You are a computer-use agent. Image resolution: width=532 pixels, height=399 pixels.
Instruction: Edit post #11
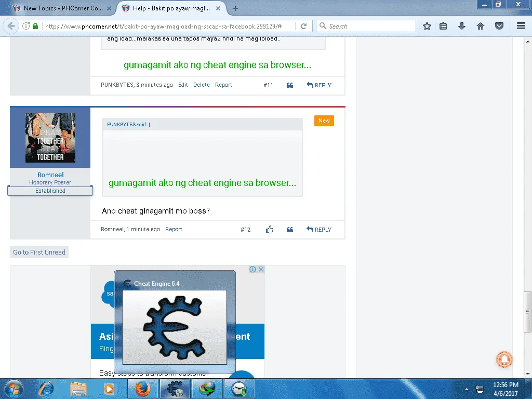[183, 85]
